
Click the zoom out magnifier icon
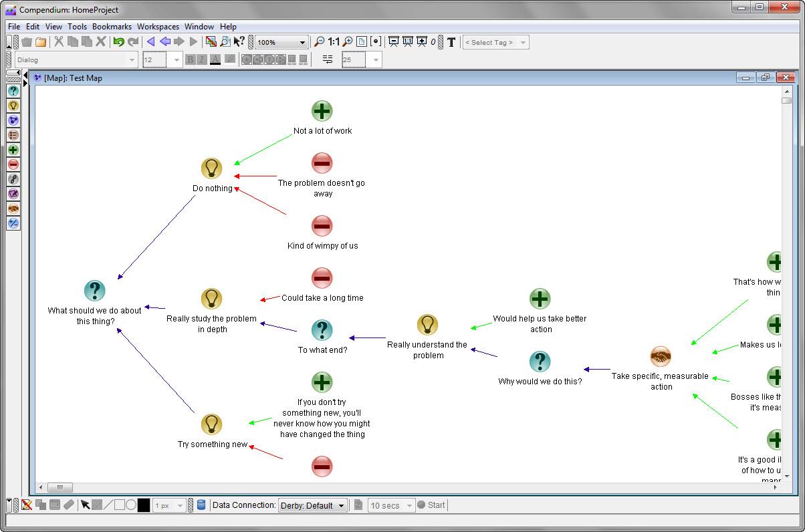point(320,41)
